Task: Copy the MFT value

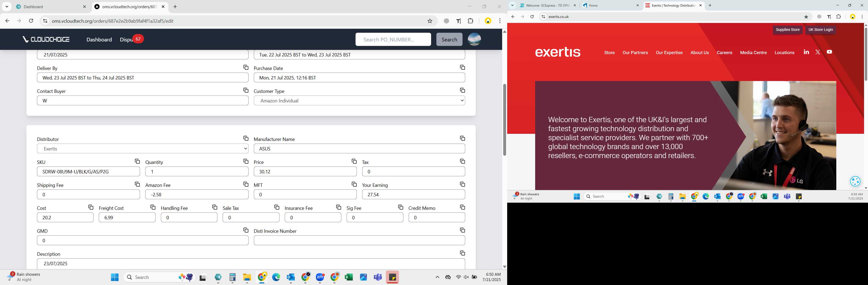Action: pyautogui.click(x=354, y=184)
